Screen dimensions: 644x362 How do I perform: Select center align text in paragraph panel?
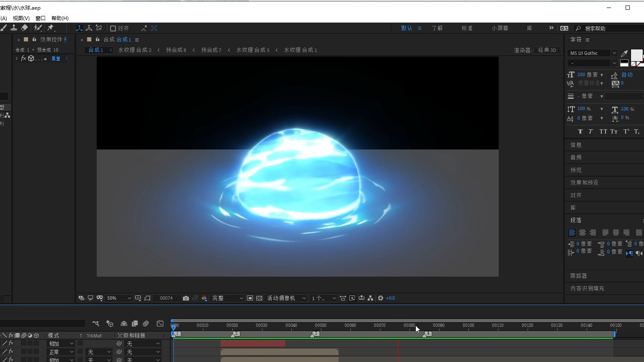click(582, 233)
